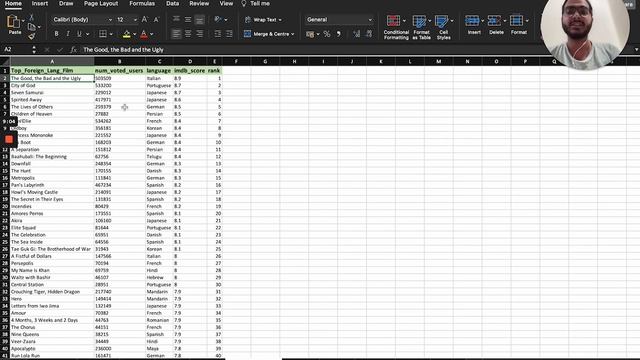Expand the borders options arrow
640x360 pixels.
tap(111, 34)
